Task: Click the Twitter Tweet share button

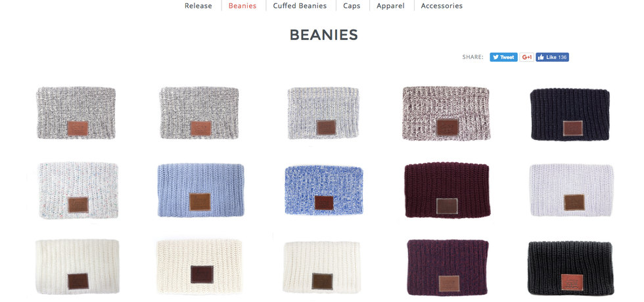Action: pyautogui.click(x=503, y=58)
